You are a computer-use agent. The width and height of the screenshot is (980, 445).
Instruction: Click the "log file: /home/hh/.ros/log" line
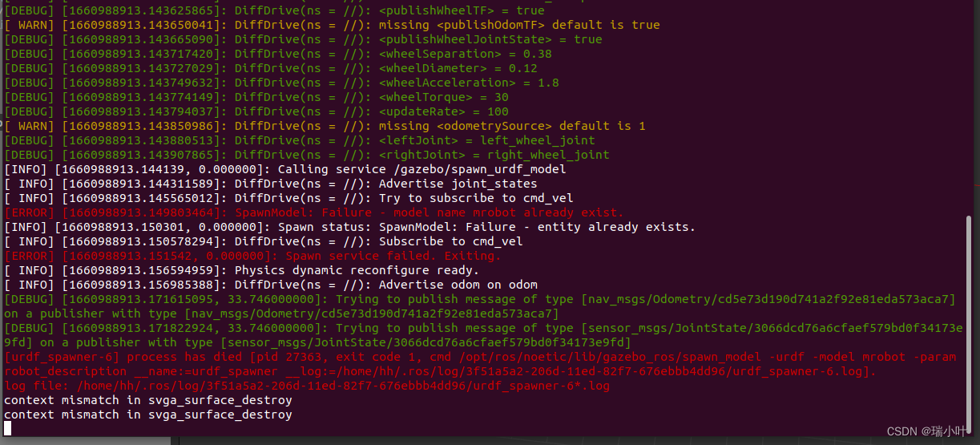pos(307,386)
